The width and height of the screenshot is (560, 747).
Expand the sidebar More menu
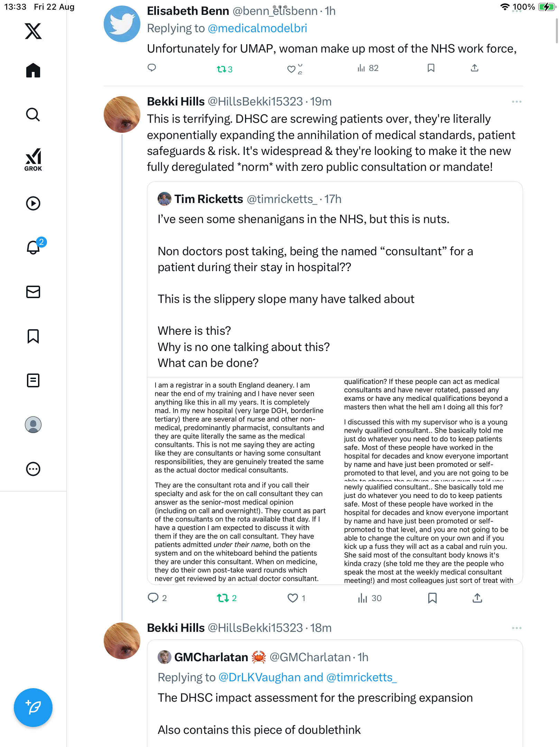33,469
